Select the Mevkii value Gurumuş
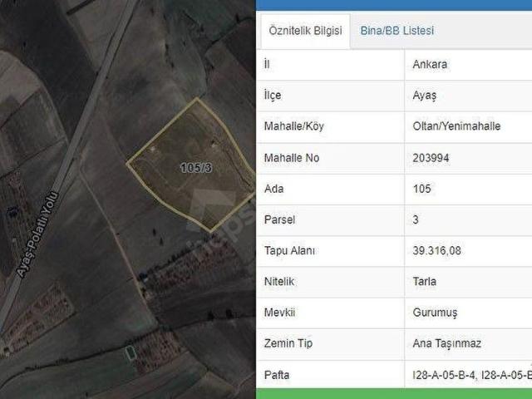The height and width of the screenshot is (399, 532). [435, 313]
